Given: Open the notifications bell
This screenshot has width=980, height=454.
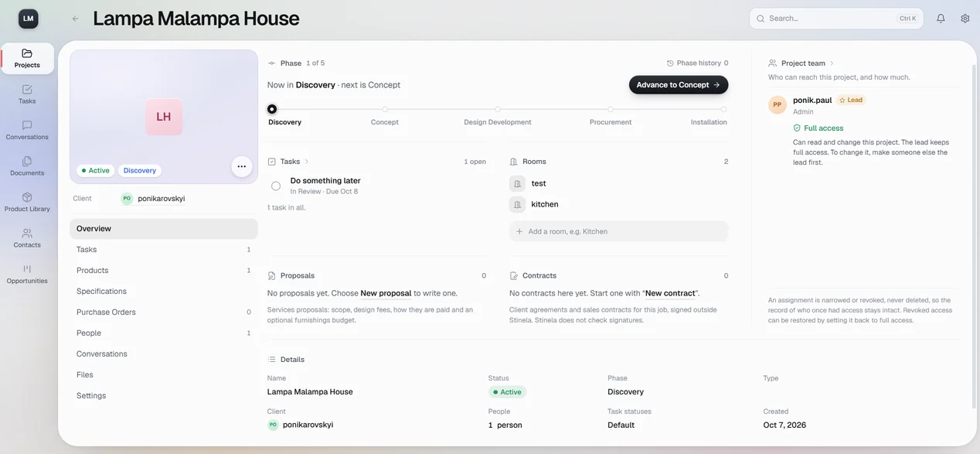Looking at the screenshot, I should pos(941,19).
